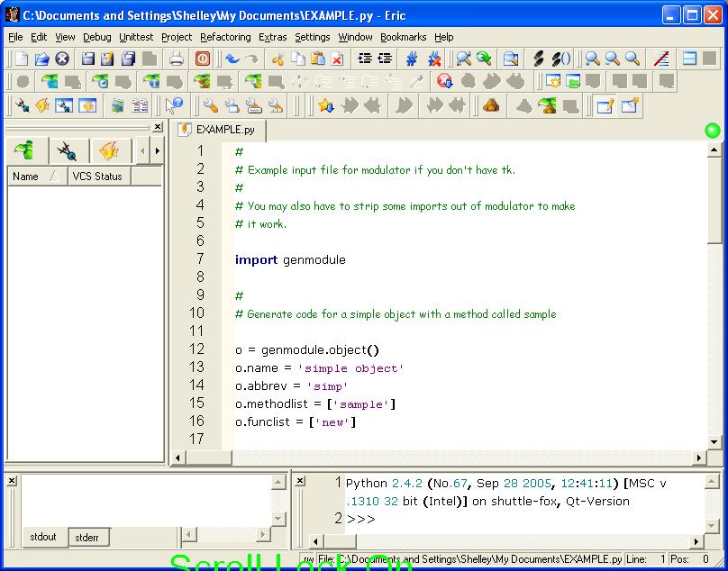The image size is (728, 571).
Task: Close the current file with the X circle icon
Action: [62, 59]
